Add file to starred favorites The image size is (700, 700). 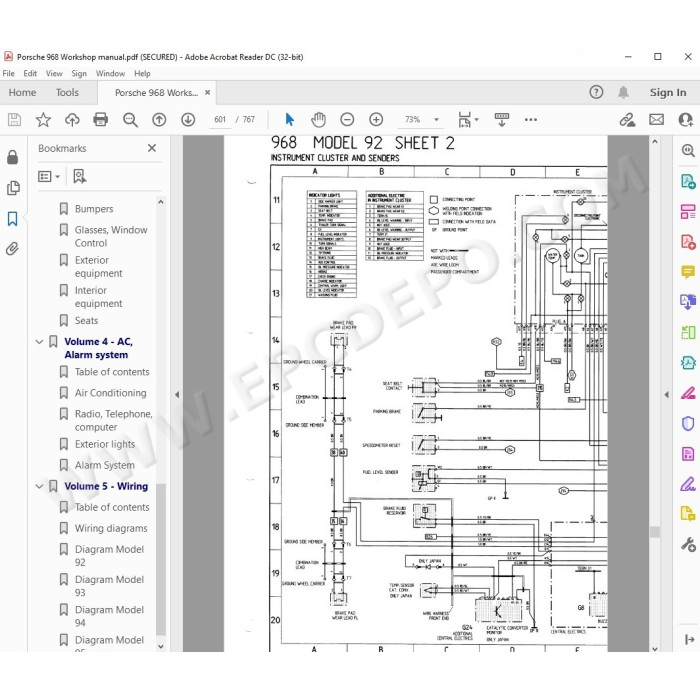pyautogui.click(x=43, y=120)
